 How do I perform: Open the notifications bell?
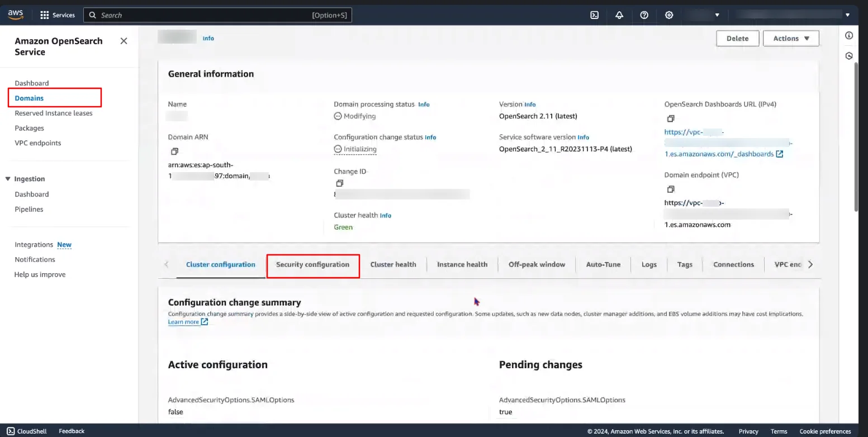[619, 15]
